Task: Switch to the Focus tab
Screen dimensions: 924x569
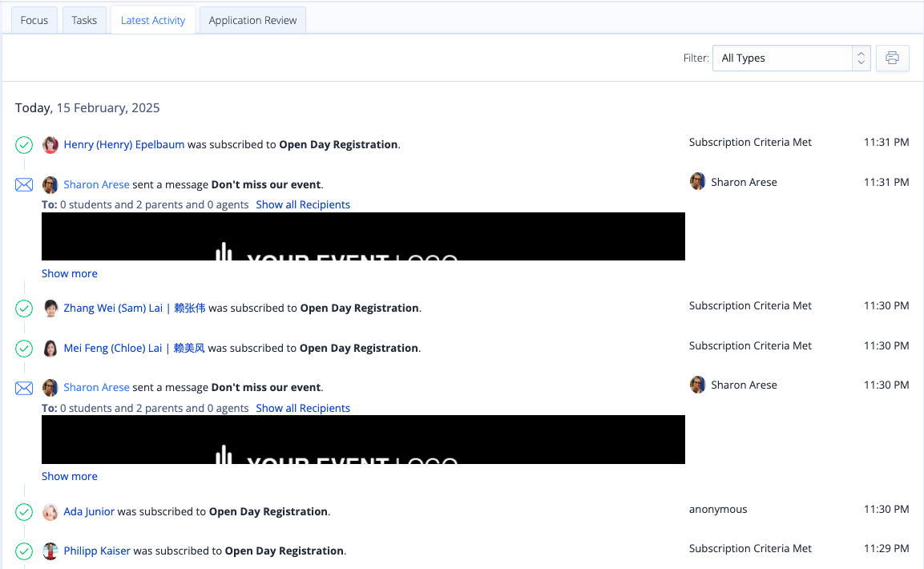Action: 34,19
